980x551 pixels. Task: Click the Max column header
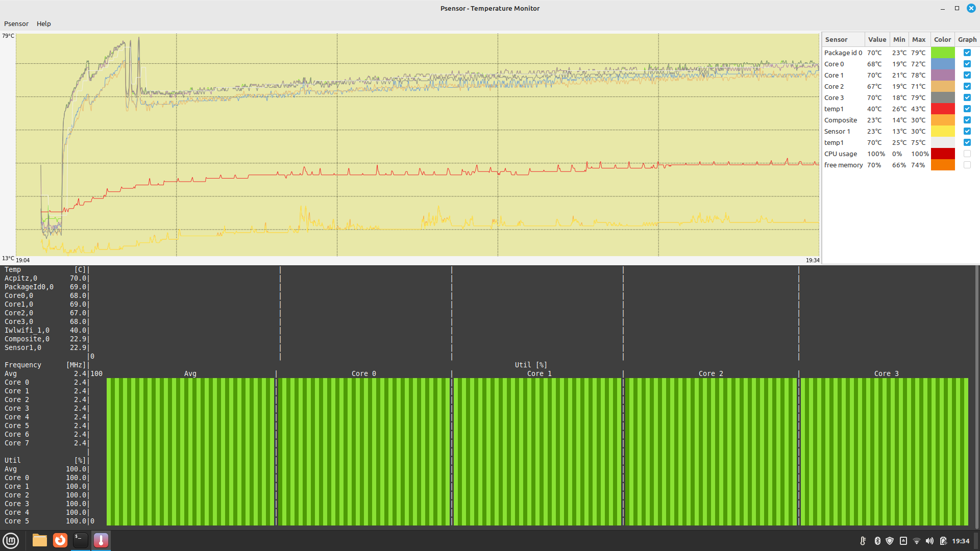coord(919,39)
